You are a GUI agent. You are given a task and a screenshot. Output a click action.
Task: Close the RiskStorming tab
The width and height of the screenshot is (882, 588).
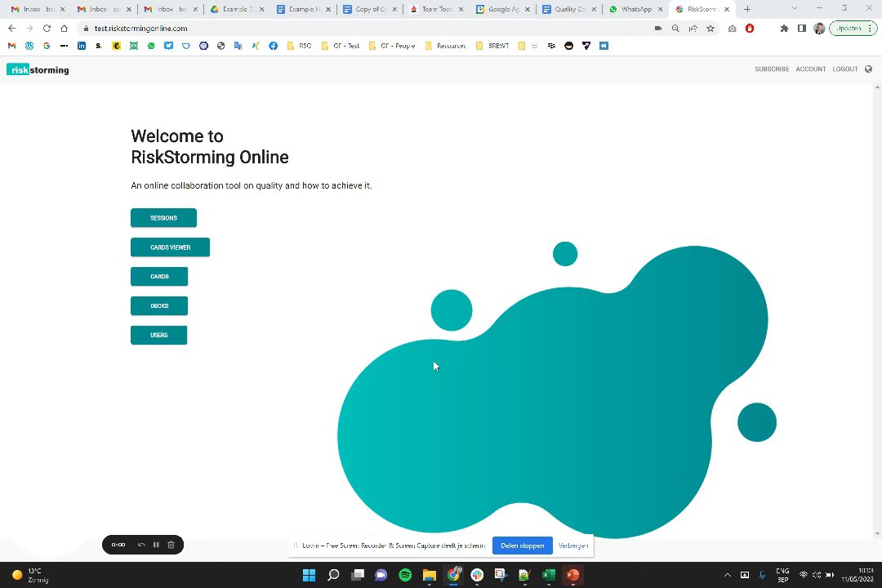727,9
